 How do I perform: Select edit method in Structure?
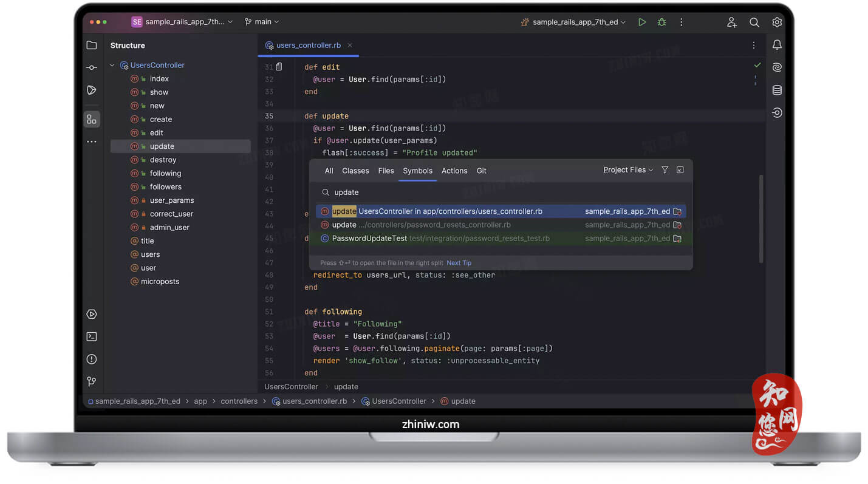157,132
